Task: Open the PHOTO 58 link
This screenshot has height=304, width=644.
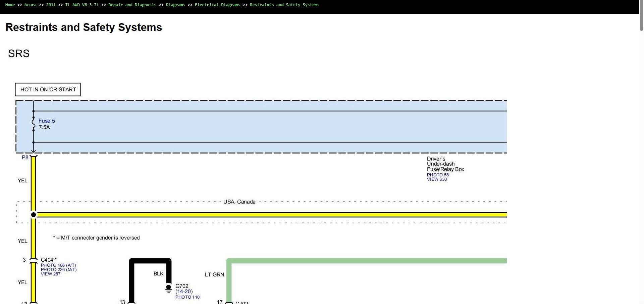Action: [438, 175]
